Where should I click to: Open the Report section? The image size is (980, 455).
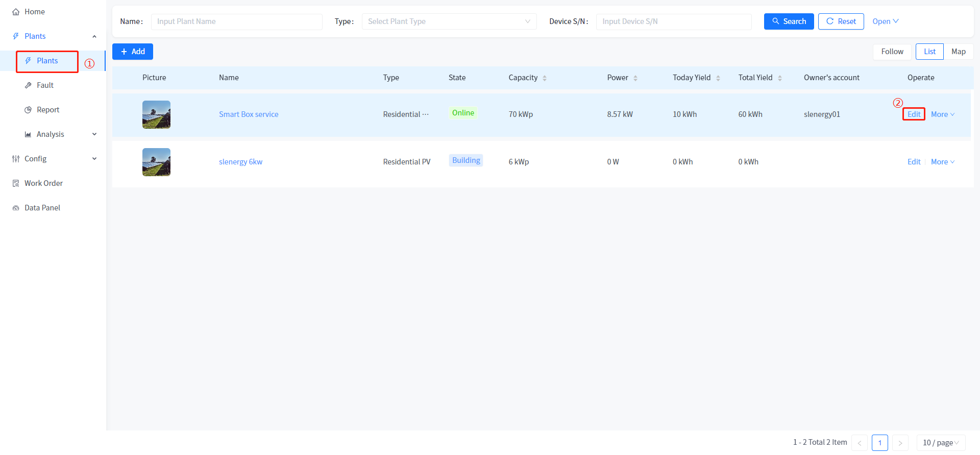pos(48,110)
